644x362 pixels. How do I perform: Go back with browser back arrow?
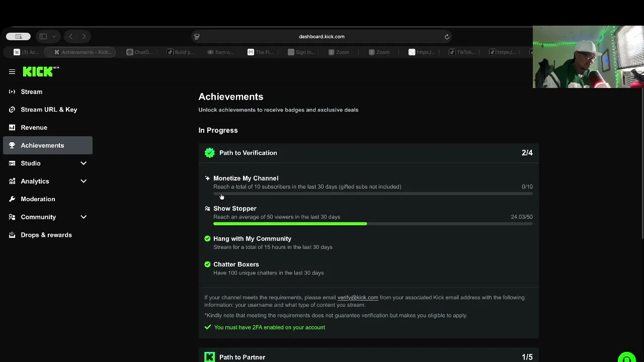(x=71, y=36)
